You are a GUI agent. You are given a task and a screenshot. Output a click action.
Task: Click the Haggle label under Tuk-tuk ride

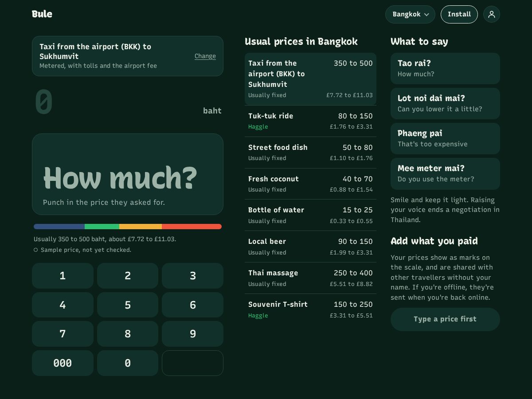click(x=258, y=127)
